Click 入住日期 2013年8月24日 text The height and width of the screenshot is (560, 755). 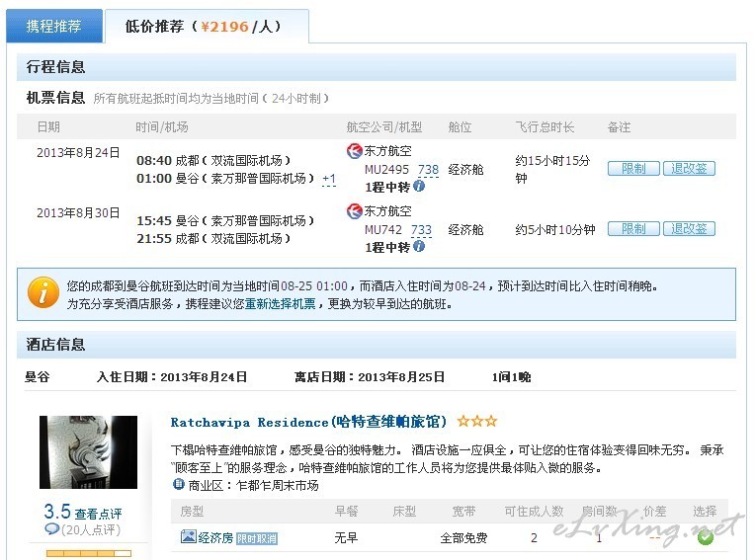click(x=171, y=376)
